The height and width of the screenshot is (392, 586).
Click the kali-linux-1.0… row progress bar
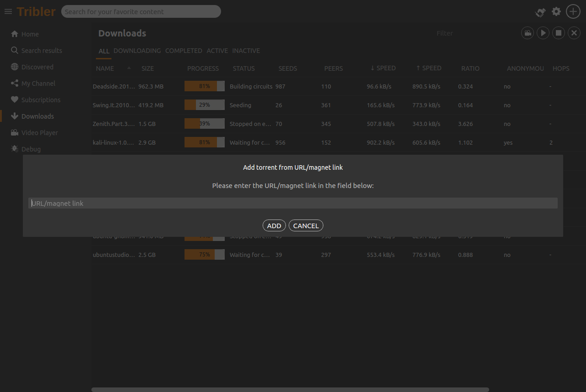[205, 142]
